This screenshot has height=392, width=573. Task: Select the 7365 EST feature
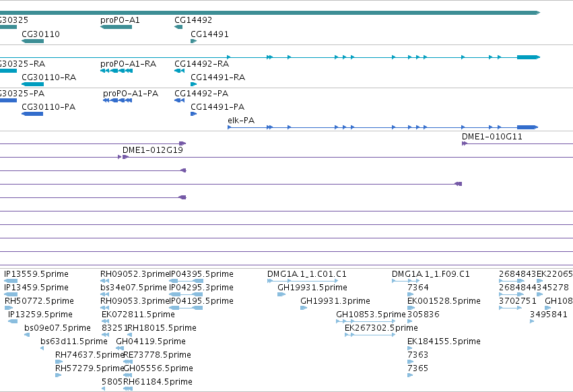tap(410, 375)
